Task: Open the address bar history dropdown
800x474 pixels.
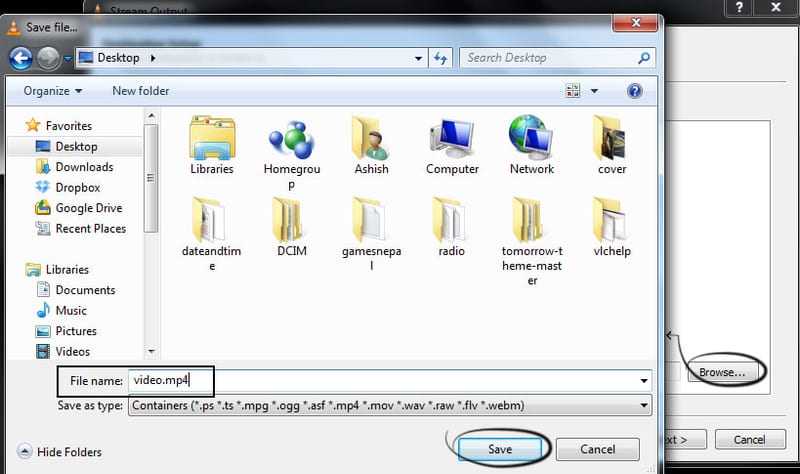Action: tap(418, 58)
